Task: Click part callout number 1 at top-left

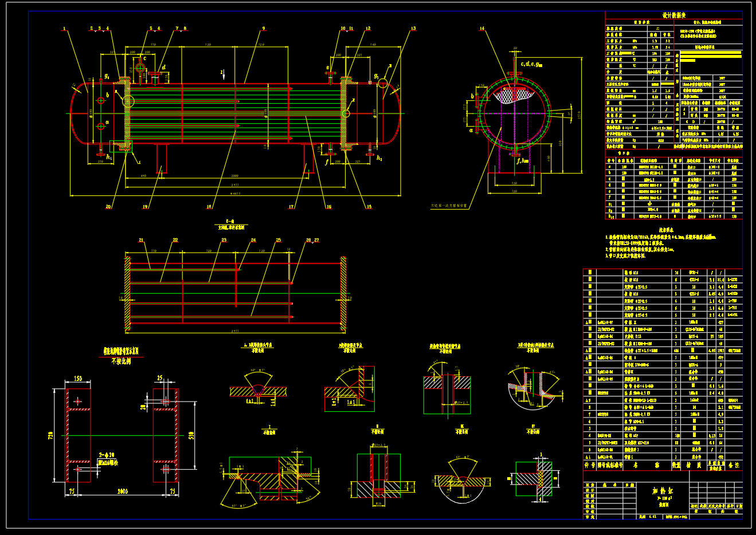Action: pos(65,28)
